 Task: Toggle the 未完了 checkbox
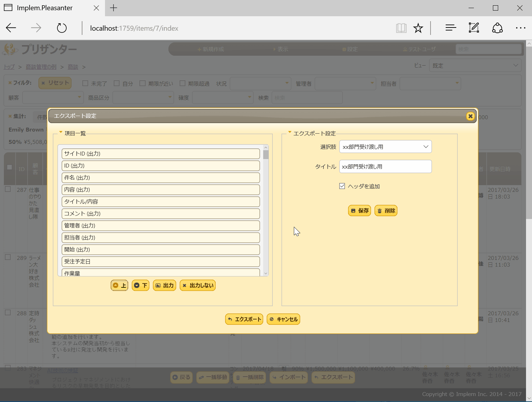coord(85,83)
